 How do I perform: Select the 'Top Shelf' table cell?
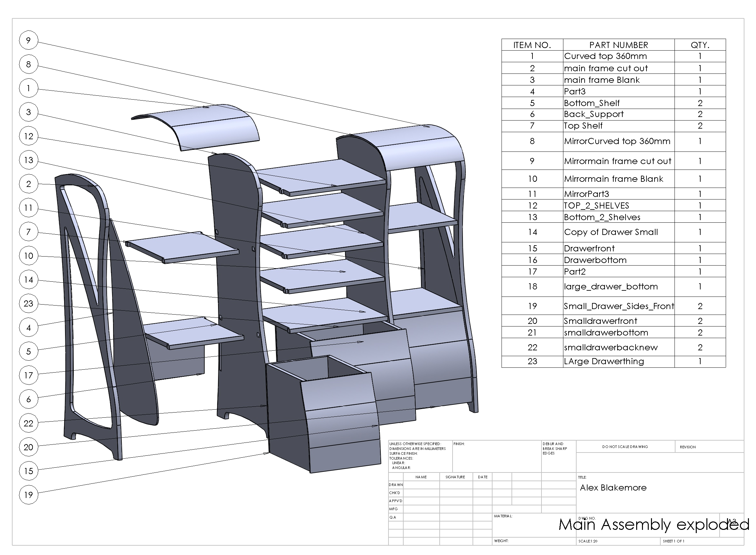(x=618, y=126)
